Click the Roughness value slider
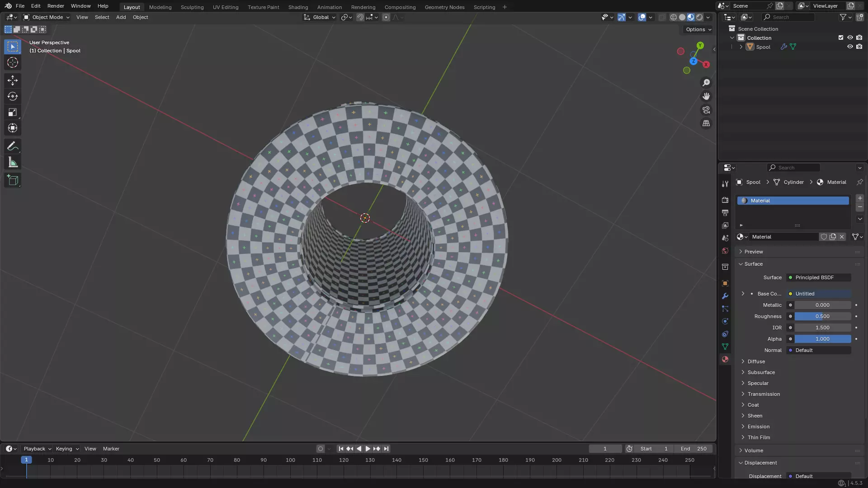This screenshot has width=868, height=488. click(x=822, y=316)
